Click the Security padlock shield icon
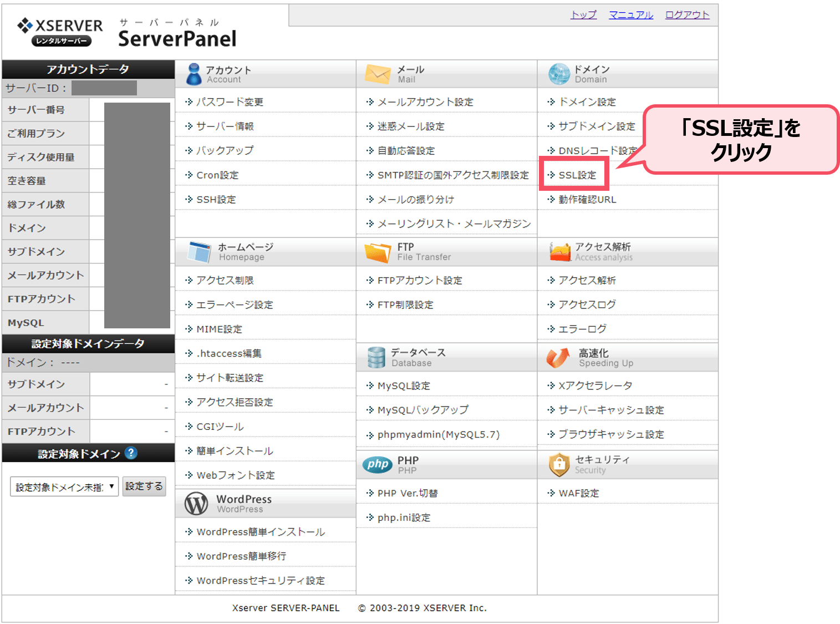840x624 pixels. 559,464
